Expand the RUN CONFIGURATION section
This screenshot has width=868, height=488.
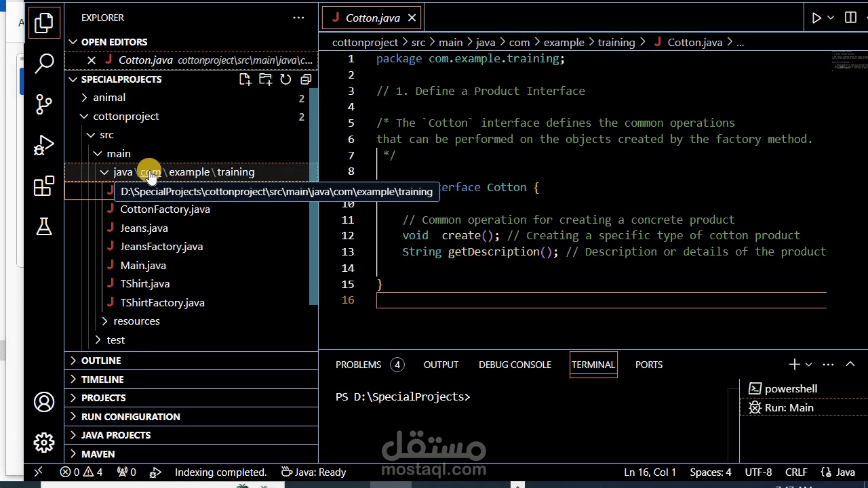point(191,417)
